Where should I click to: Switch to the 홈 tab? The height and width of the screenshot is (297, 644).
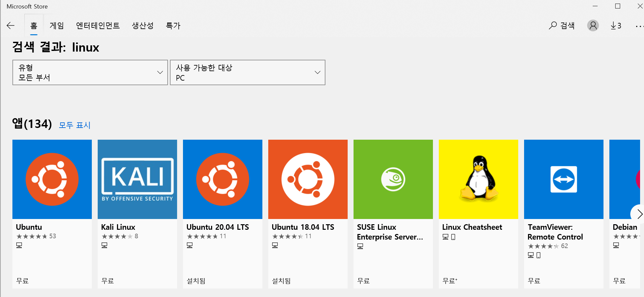[34, 25]
